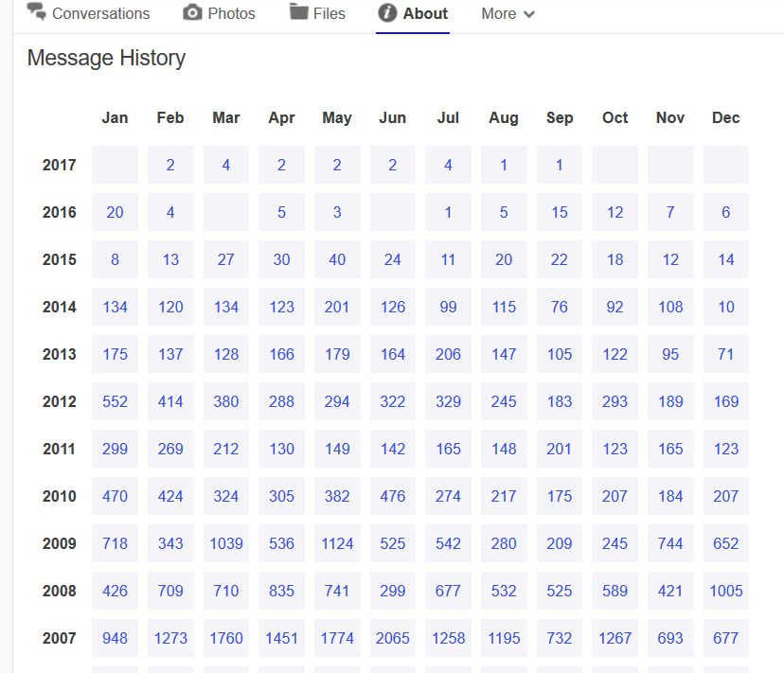Open the Photos tab
The image size is (784, 673).
pos(219,13)
